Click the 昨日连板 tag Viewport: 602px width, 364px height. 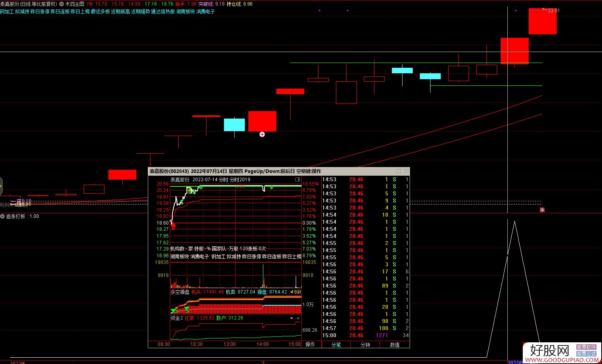point(60,11)
